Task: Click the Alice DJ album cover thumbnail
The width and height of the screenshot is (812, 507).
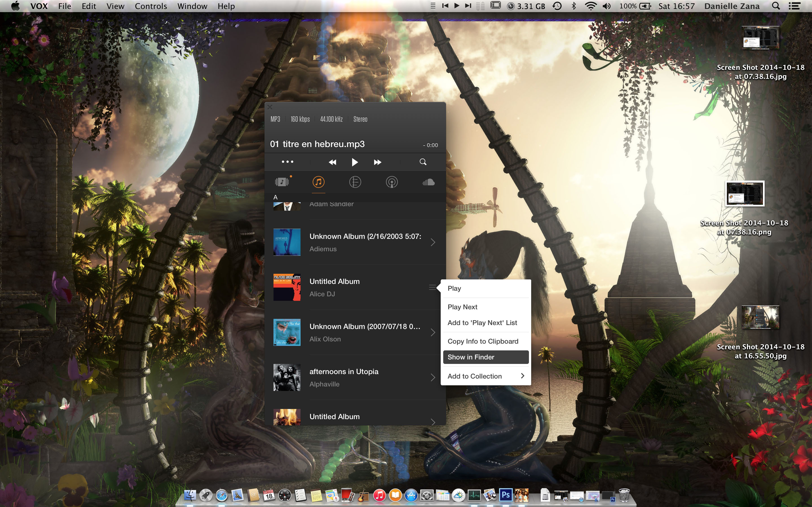Action: (x=287, y=287)
